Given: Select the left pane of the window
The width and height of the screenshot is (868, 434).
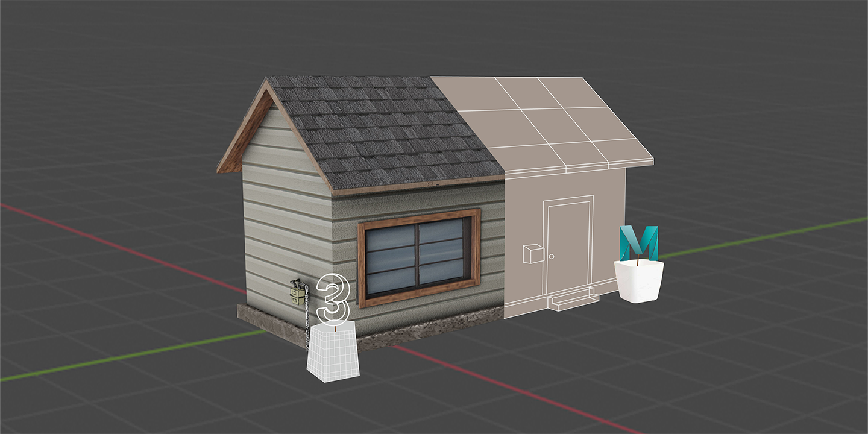Looking at the screenshot, I should pyautogui.click(x=390, y=258).
